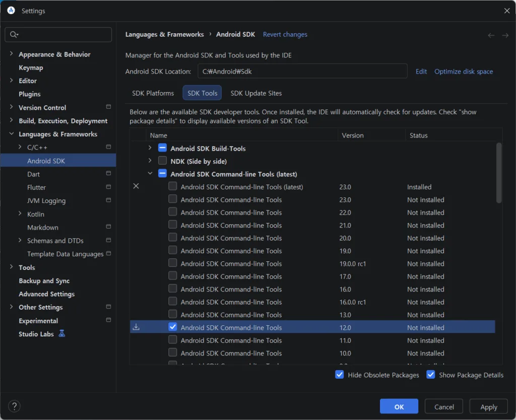Close the Settings dialog
Image resolution: width=516 pixels, height=420 pixels.
[x=507, y=11]
